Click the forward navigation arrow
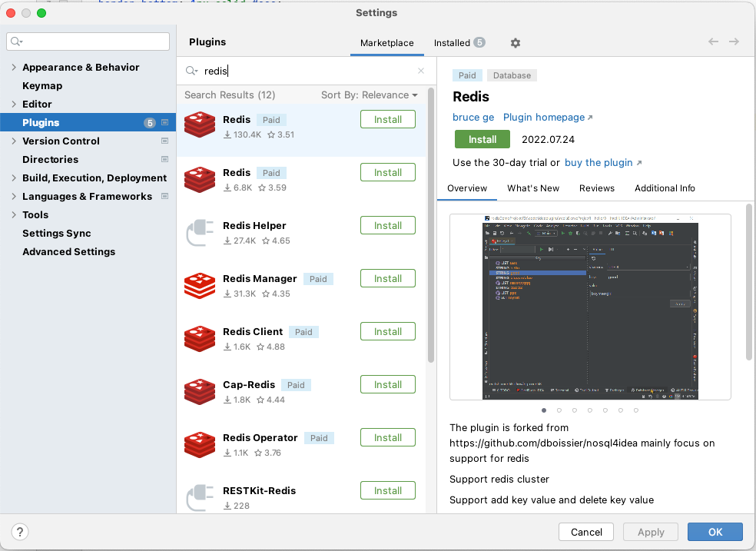The image size is (756, 551). click(734, 42)
